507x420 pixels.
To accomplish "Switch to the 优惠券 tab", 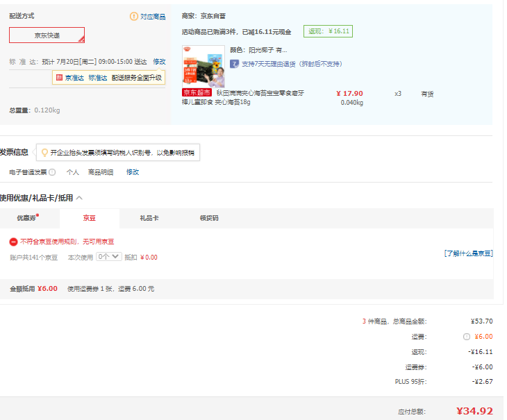I will [28, 218].
